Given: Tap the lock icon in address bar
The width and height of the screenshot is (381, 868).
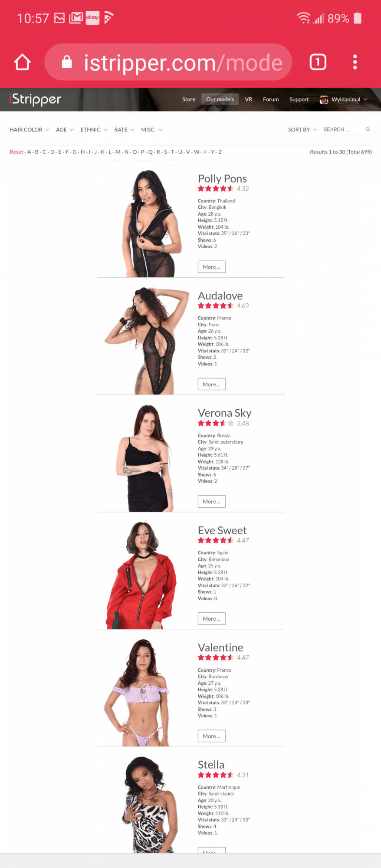Looking at the screenshot, I should pos(67,62).
